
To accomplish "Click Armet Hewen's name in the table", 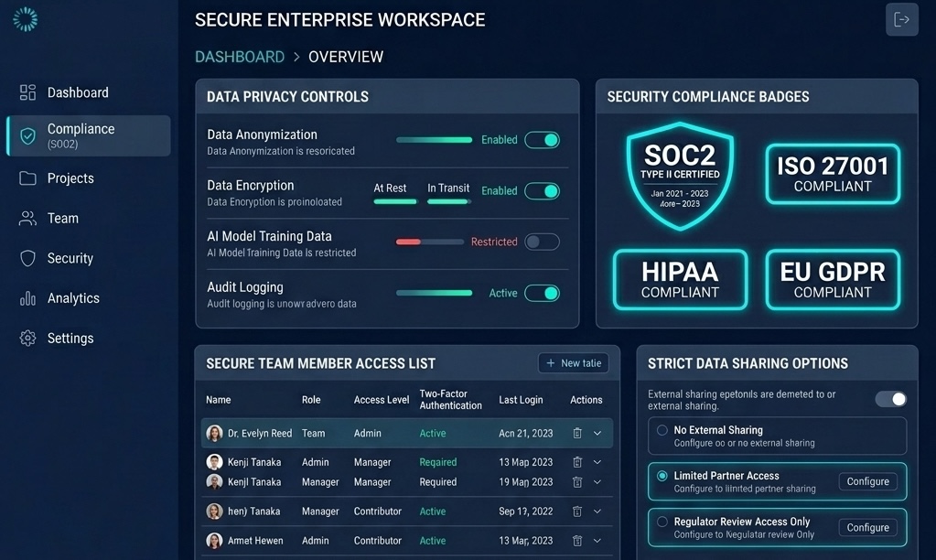I will click(x=255, y=540).
